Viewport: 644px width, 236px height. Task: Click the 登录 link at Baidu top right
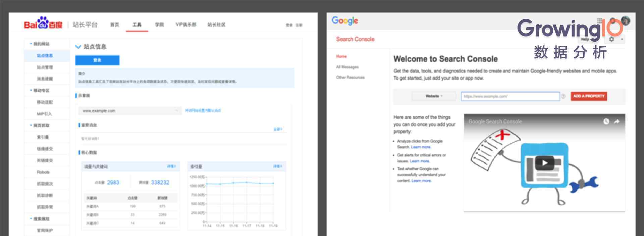click(289, 25)
